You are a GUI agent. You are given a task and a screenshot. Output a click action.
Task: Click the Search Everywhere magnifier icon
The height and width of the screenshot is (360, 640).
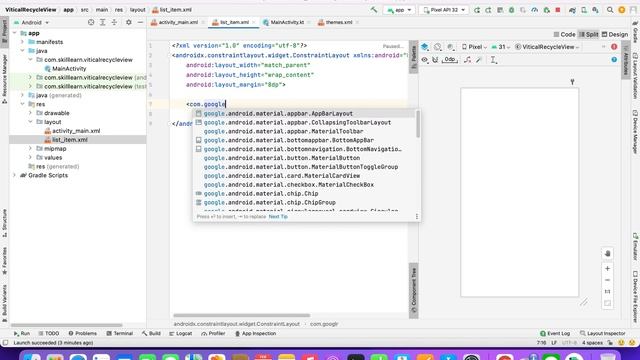point(610,10)
